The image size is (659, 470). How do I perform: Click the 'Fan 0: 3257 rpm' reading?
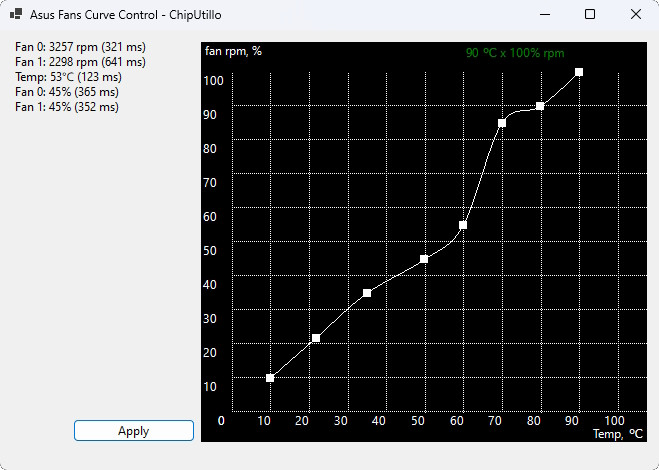80,47
